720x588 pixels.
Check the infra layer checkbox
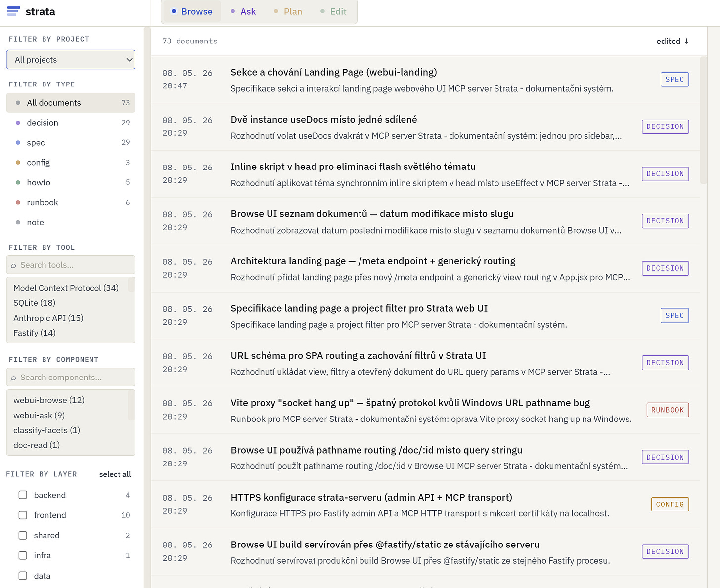pos(23,555)
